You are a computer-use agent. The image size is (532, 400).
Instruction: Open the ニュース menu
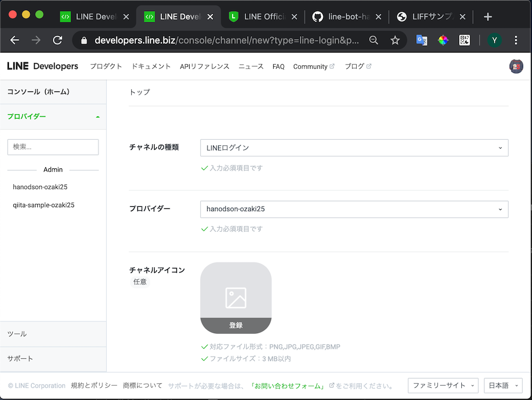(x=251, y=66)
